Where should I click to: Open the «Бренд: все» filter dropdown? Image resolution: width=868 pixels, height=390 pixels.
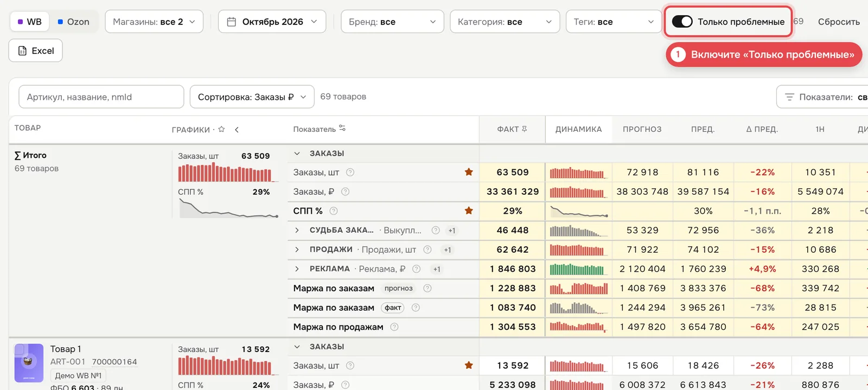pyautogui.click(x=392, y=22)
